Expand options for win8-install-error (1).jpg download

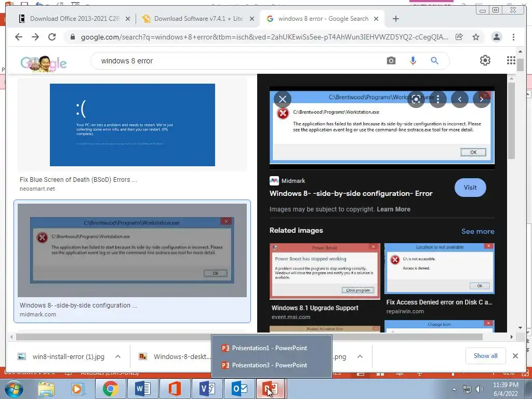[118, 356]
